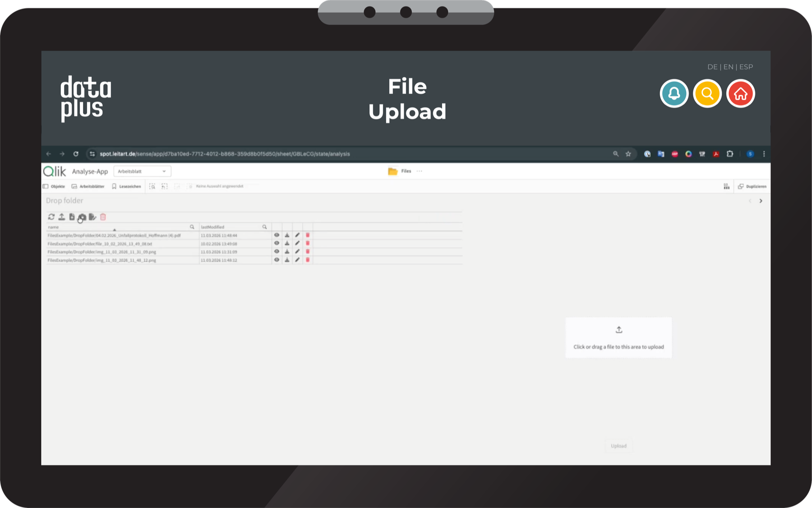Delete img_11_03_2026_11_31_09.png row
812x508 pixels.
point(308,252)
